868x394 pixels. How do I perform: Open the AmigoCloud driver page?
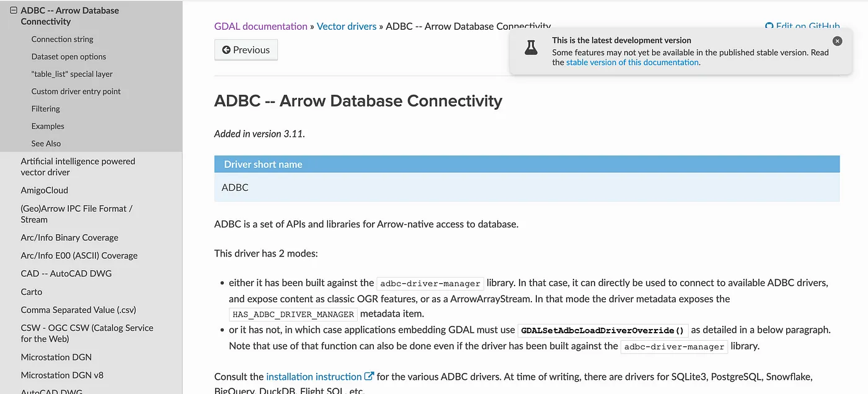point(45,190)
